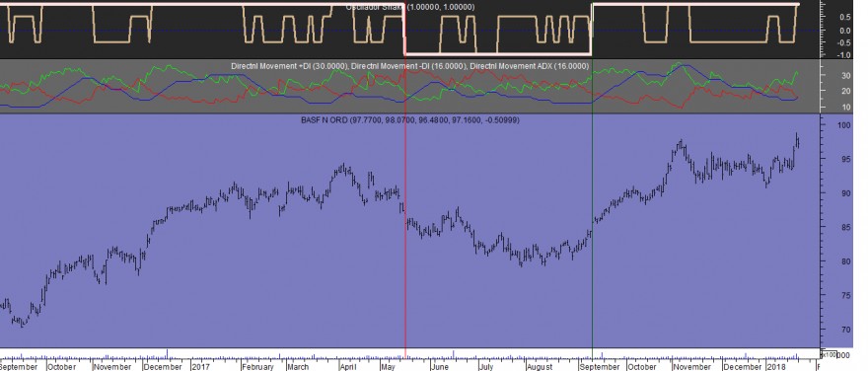Screen dimensions: 868x371
Task: Click the Oscilador Snake indicator title
Action: coord(409,7)
